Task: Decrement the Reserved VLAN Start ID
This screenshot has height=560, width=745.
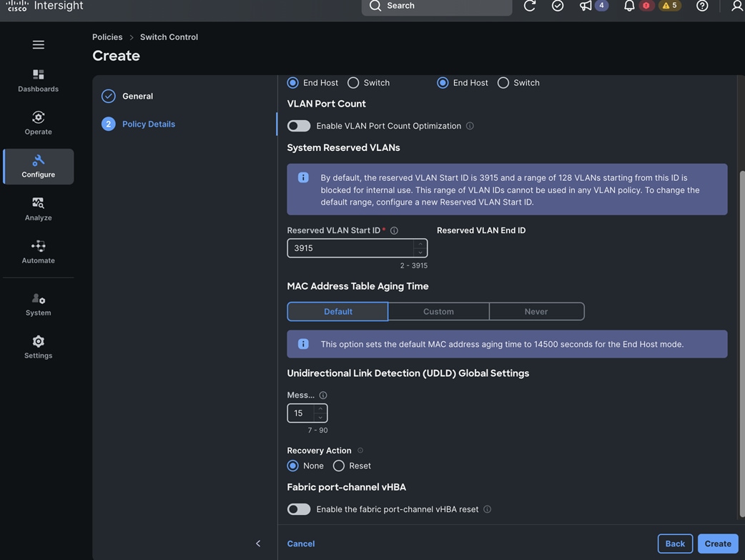Action: pos(420,252)
